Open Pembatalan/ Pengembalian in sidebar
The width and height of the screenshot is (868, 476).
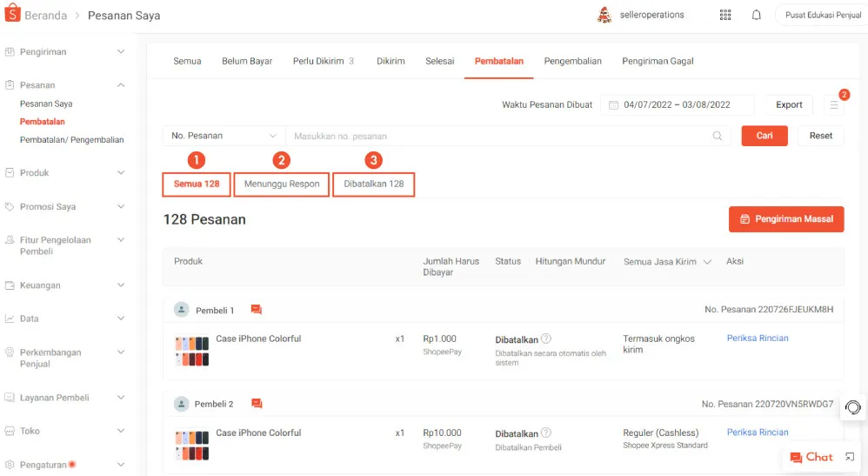click(x=72, y=139)
